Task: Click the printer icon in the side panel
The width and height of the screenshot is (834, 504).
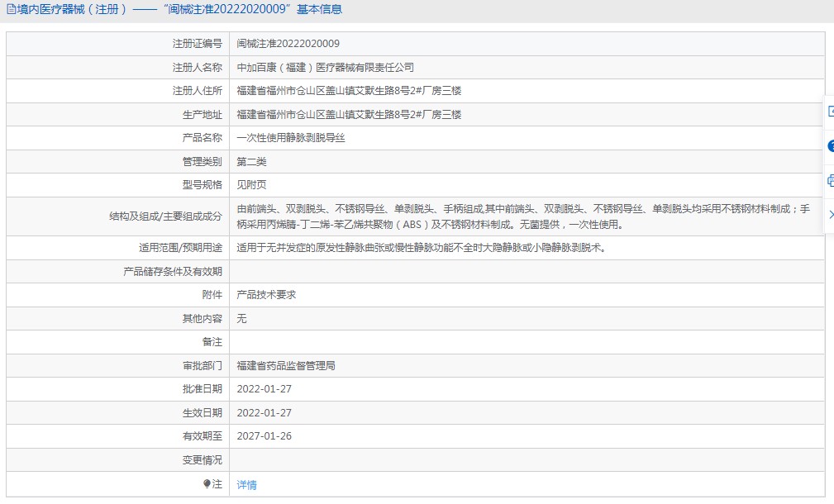Action: tap(831, 181)
